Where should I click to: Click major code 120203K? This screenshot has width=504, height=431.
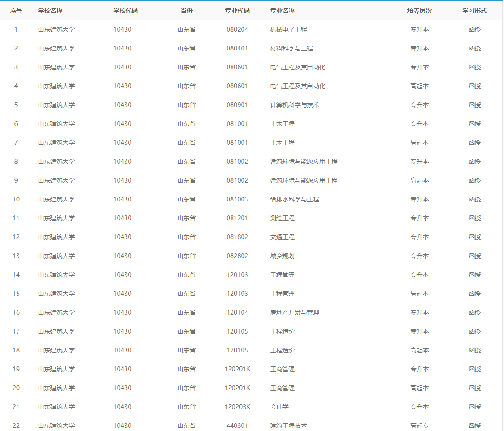[237, 407]
